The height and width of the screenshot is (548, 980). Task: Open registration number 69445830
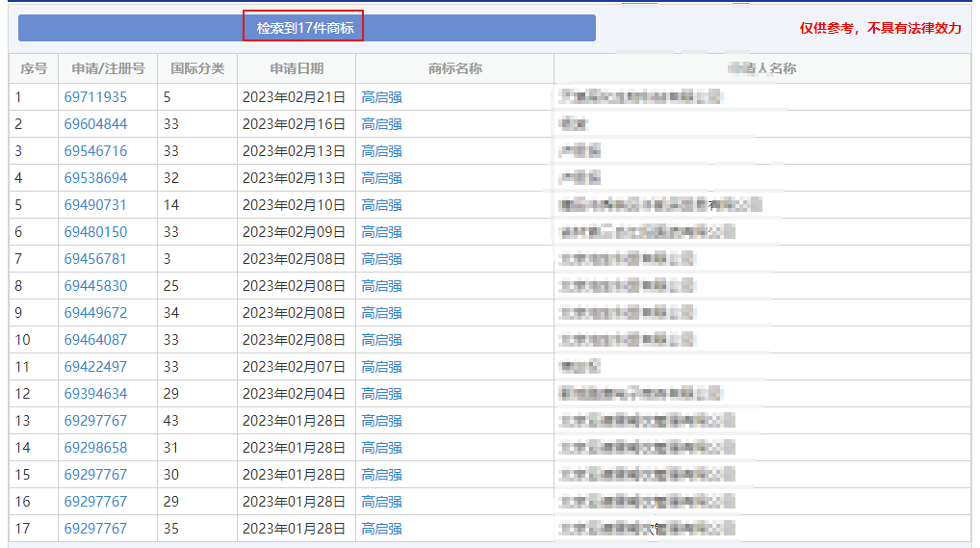coord(95,285)
